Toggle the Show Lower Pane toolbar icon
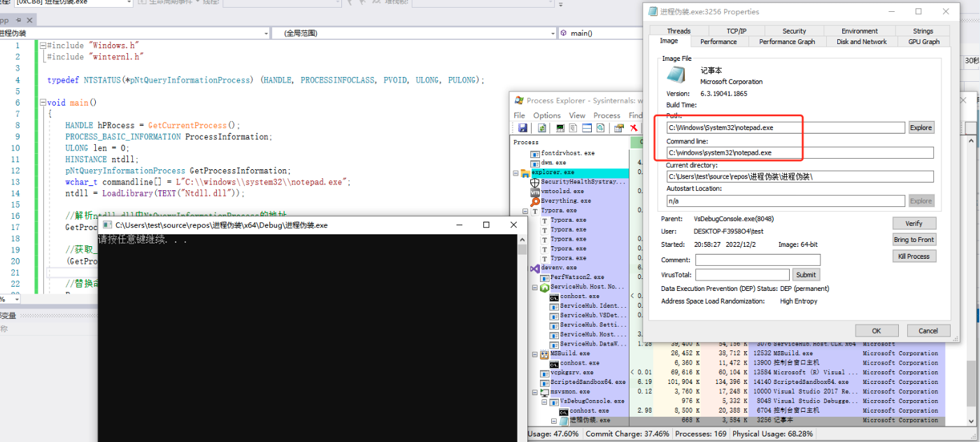This screenshot has height=442, width=980. tap(587, 127)
